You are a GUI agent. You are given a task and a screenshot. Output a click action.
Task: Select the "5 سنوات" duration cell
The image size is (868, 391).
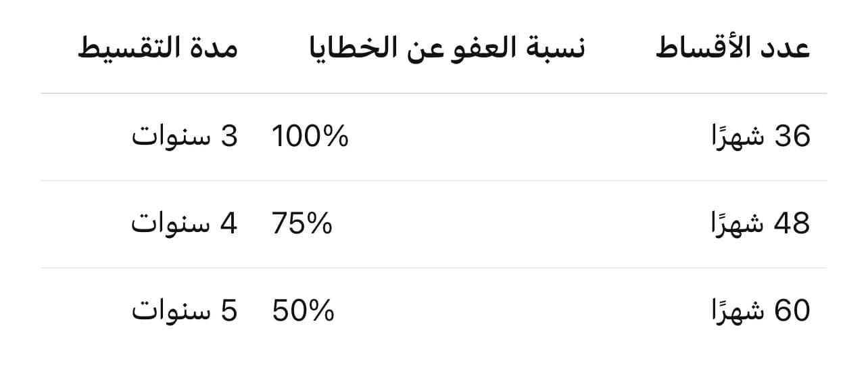[185, 311]
